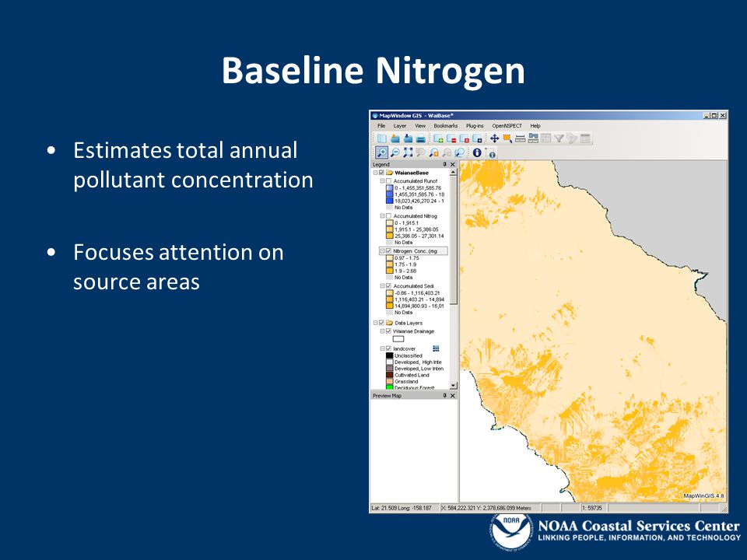Collapse the Waianae Drainage layer
The image size is (747, 560).
(382, 331)
